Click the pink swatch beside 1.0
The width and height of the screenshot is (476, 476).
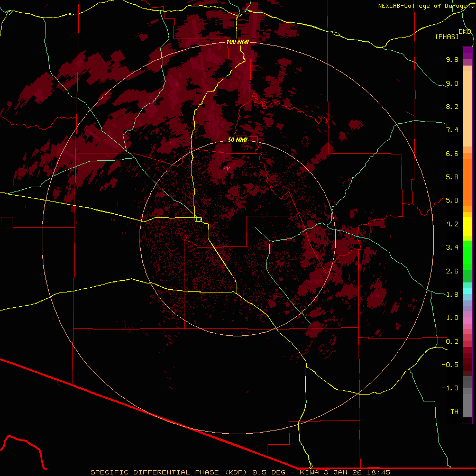point(467,321)
